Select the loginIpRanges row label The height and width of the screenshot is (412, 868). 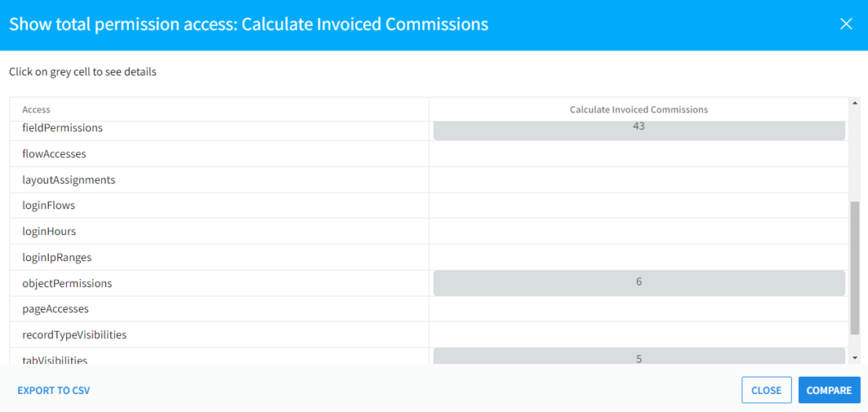(55, 258)
